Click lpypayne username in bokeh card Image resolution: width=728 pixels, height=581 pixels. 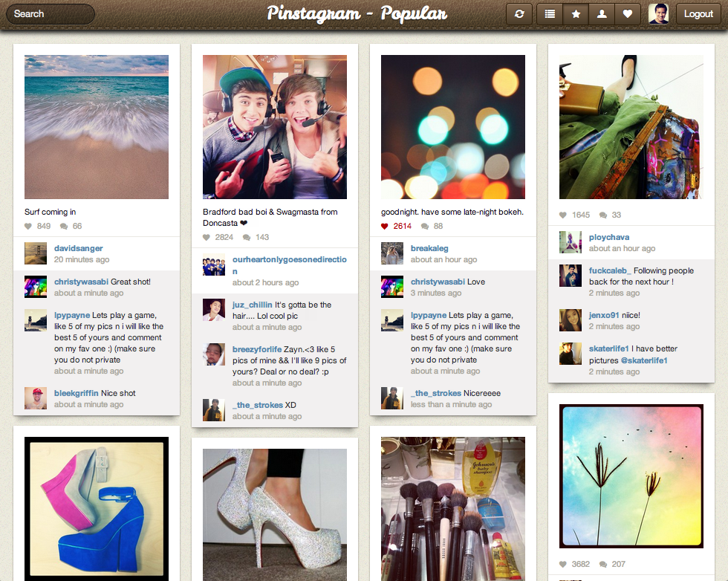pyautogui.click(x=429, y=315)
